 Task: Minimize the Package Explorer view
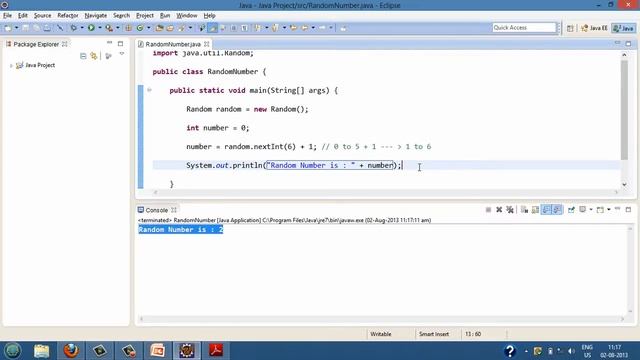[x=109, y=43]
